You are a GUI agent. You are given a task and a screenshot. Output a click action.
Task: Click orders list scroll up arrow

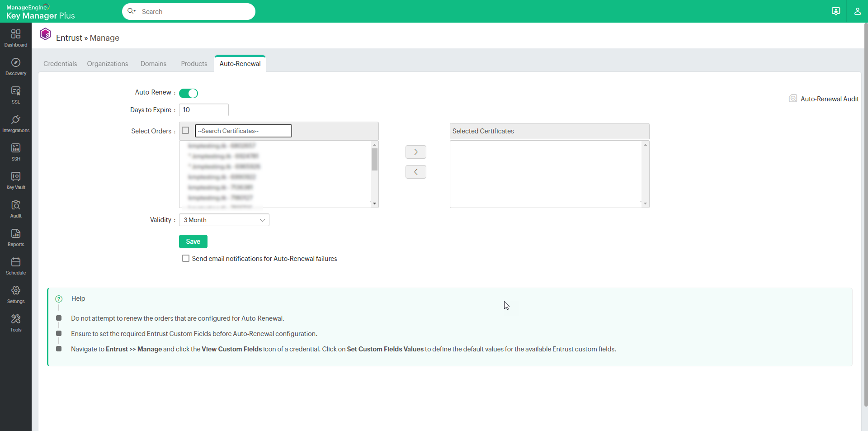(x=374, y=145)
